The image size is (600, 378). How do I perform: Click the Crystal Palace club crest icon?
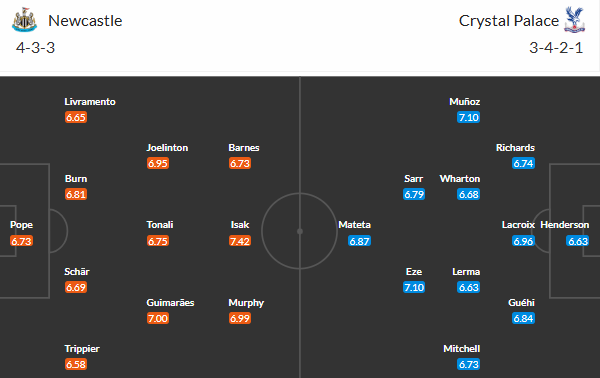(574, 20)
